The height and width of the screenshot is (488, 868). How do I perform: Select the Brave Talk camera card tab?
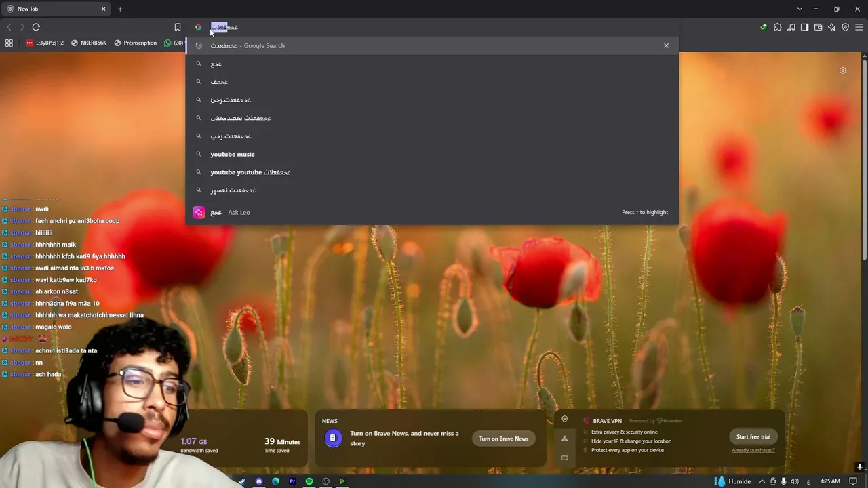click(564, 457)
